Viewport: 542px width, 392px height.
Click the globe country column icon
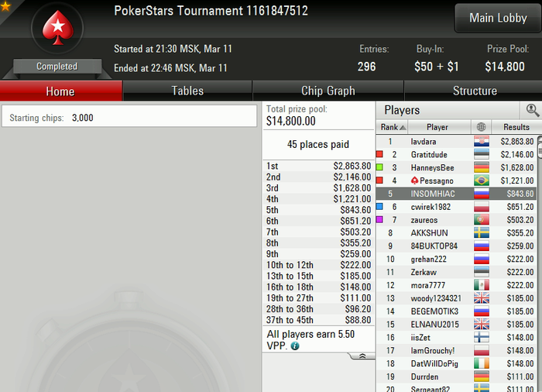[481, 127]
